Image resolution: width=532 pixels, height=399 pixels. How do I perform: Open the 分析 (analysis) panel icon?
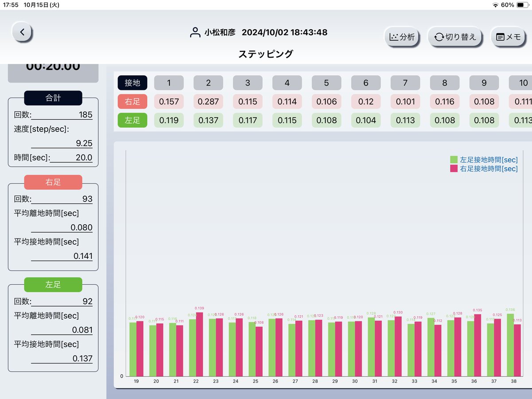(402, 37)
